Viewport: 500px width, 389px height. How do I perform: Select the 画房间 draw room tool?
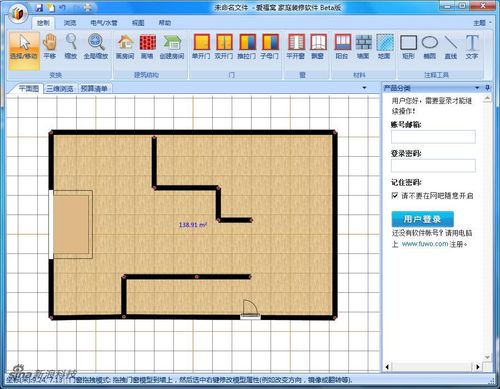pos(125,47)
